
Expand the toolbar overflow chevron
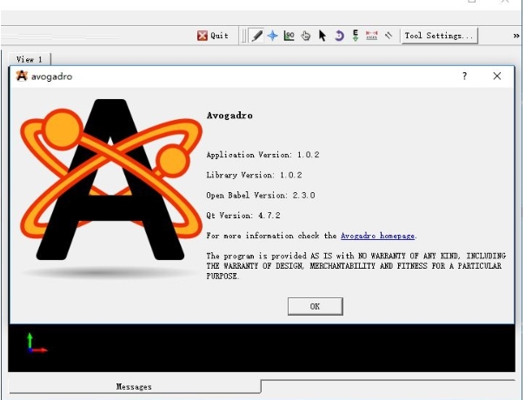516,36
